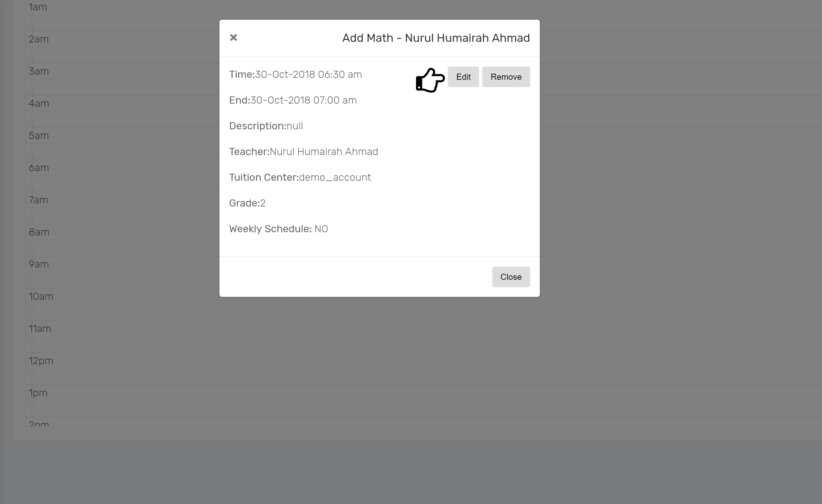Viewport: 822px width, 504px height.
Task: Remove the Math schedule entry
Action: [506, 77]
